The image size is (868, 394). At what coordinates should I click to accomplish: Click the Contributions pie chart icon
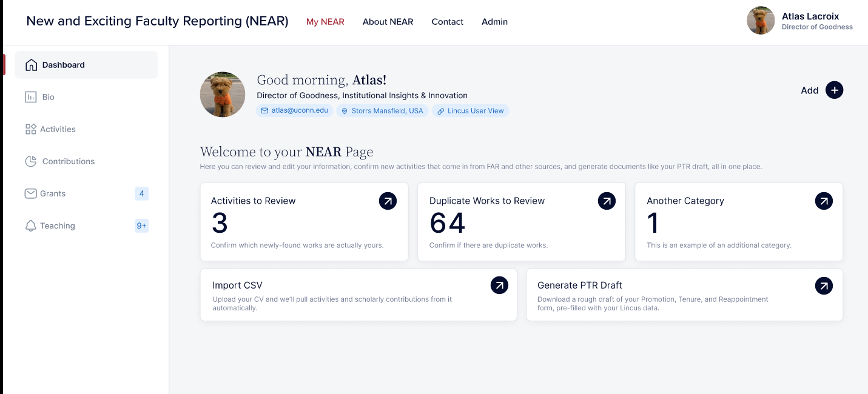coord(30,161)
